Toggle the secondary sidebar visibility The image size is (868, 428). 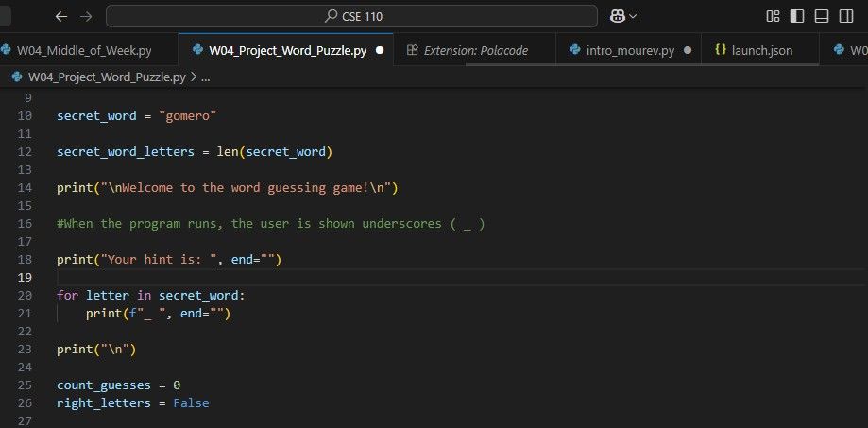coord(845,16)
